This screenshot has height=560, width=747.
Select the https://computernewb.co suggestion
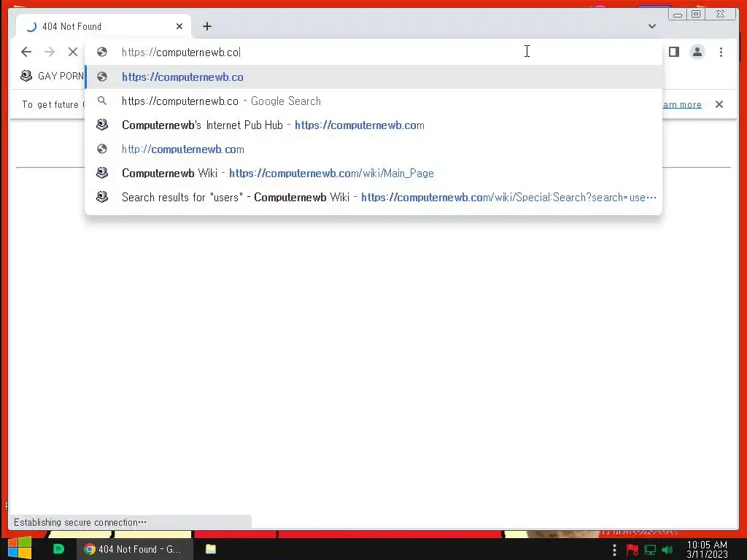pyautogui.click(x=373, y=77)
